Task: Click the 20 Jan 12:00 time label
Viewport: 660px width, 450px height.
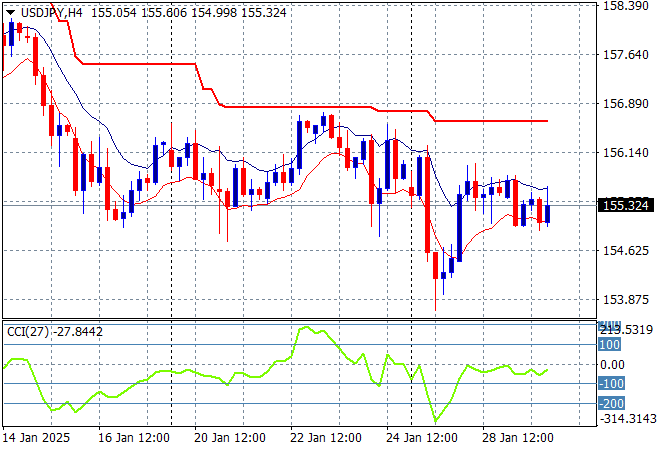Action: pos(229,438)
